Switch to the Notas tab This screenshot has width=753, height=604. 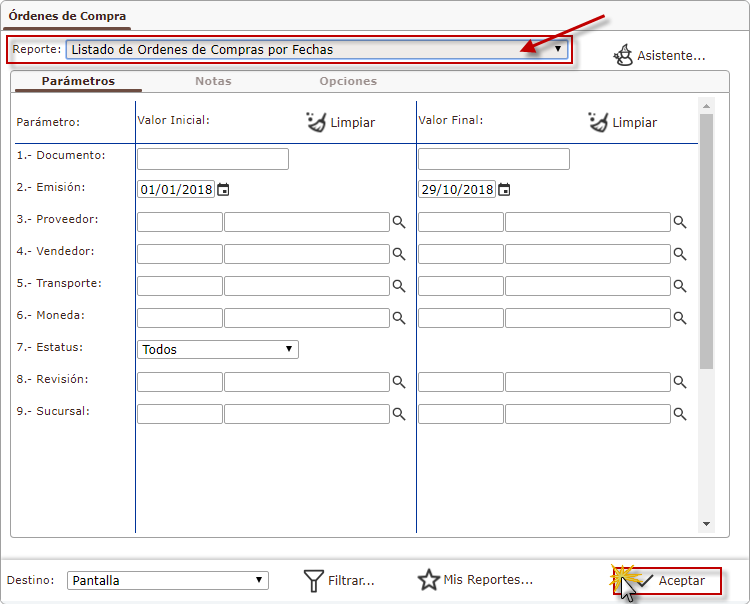tap(213, 81)
